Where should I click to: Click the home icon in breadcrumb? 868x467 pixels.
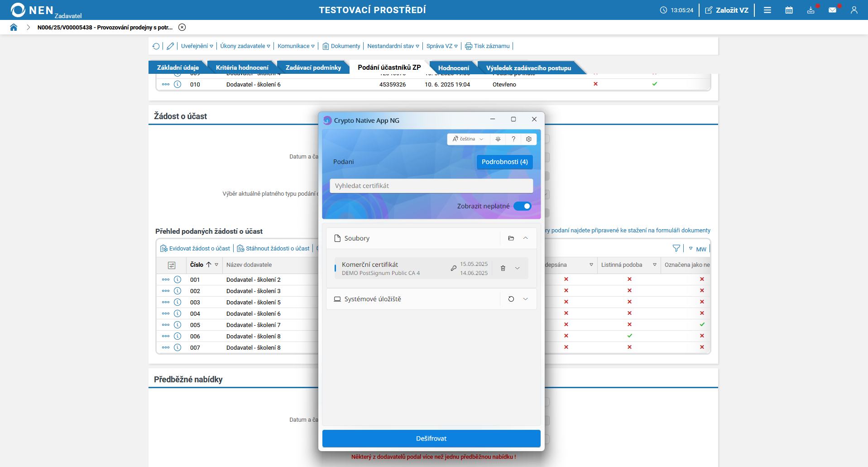[x=14, y=27]
